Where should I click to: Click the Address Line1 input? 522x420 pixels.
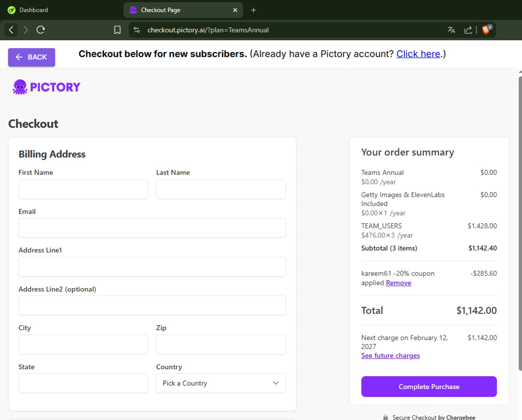pos(152,267)
